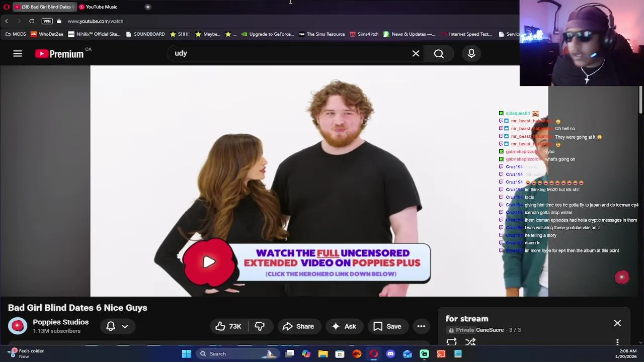Screen dimensions: 644x362
Task: Open more actions three-dot menu
Action: (x=421, y=326)
